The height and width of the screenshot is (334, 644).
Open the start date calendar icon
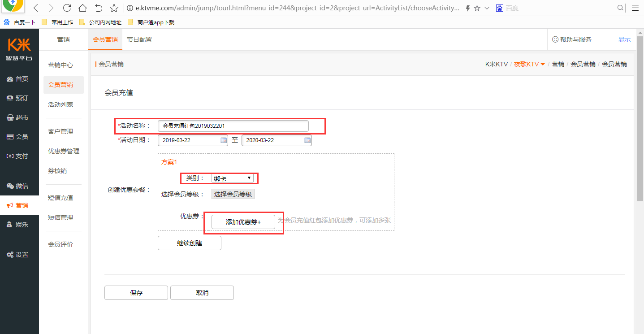[224, 140]
